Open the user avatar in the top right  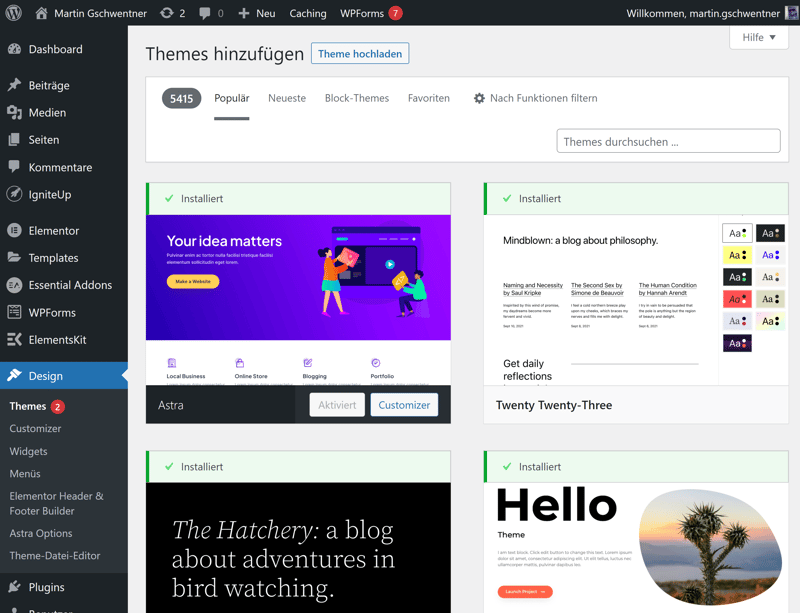click(792, 13)
